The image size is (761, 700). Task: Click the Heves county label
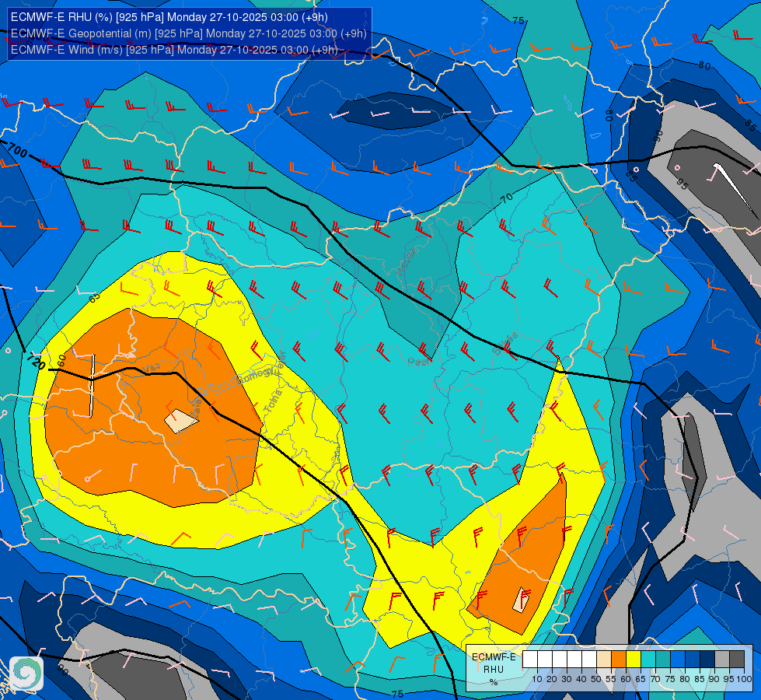pos(407,262)
